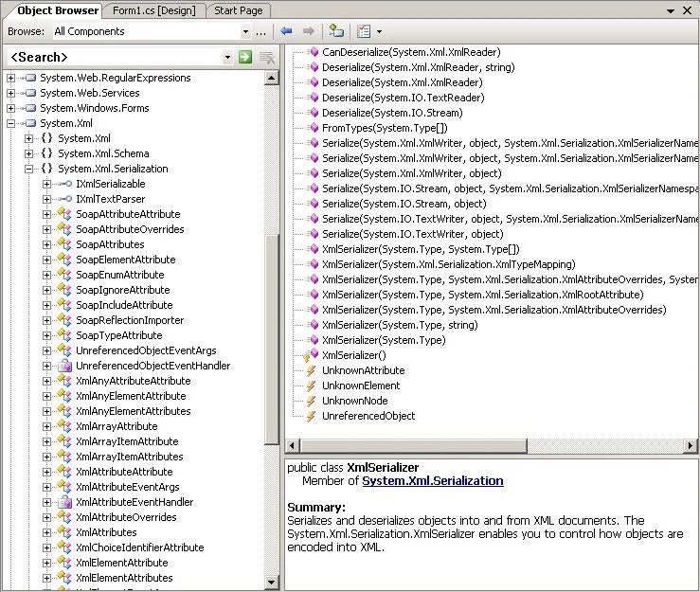Screen dimensions: 700x592
Task: Expand the System.Xml.Schema namespace
Action: coord(28,154)
